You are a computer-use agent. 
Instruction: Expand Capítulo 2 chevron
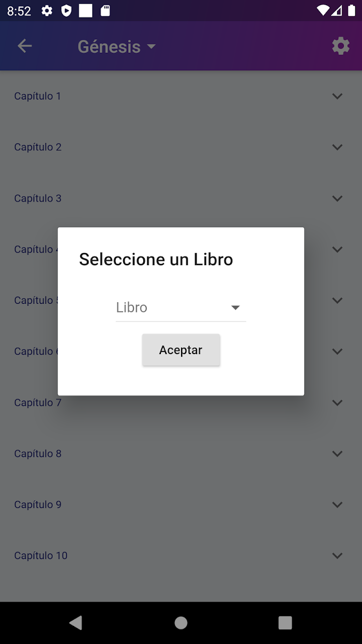[337, 147]
